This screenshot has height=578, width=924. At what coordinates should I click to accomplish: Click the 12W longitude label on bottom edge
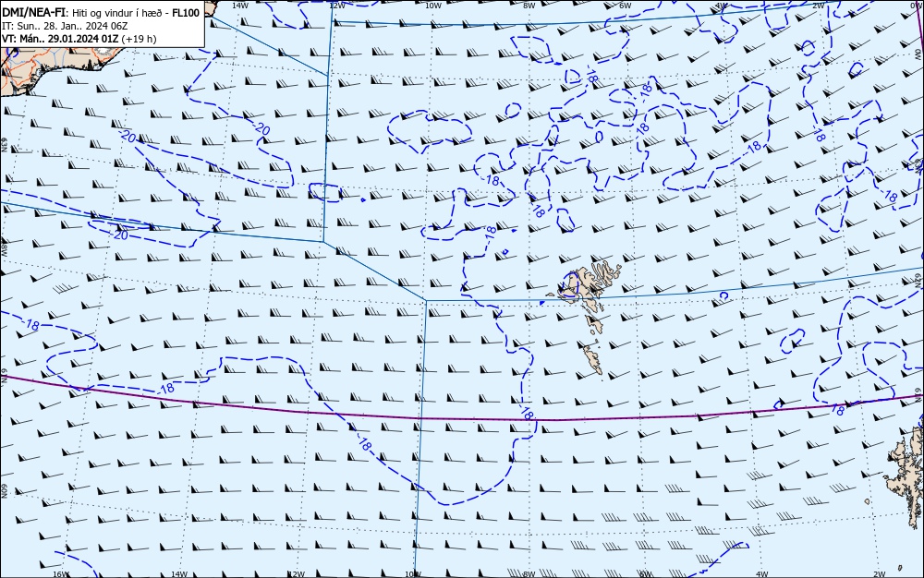point(297,574)
